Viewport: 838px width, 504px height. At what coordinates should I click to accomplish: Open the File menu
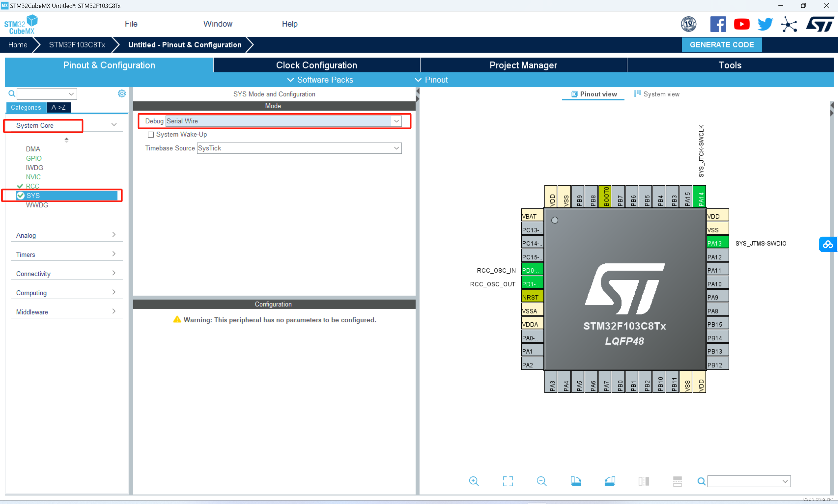point(131,24)
